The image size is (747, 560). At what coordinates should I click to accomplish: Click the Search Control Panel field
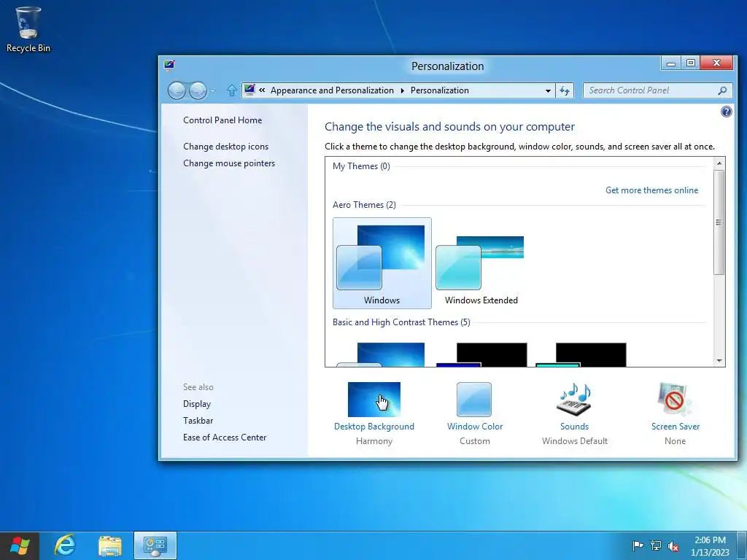pos(657,90)
